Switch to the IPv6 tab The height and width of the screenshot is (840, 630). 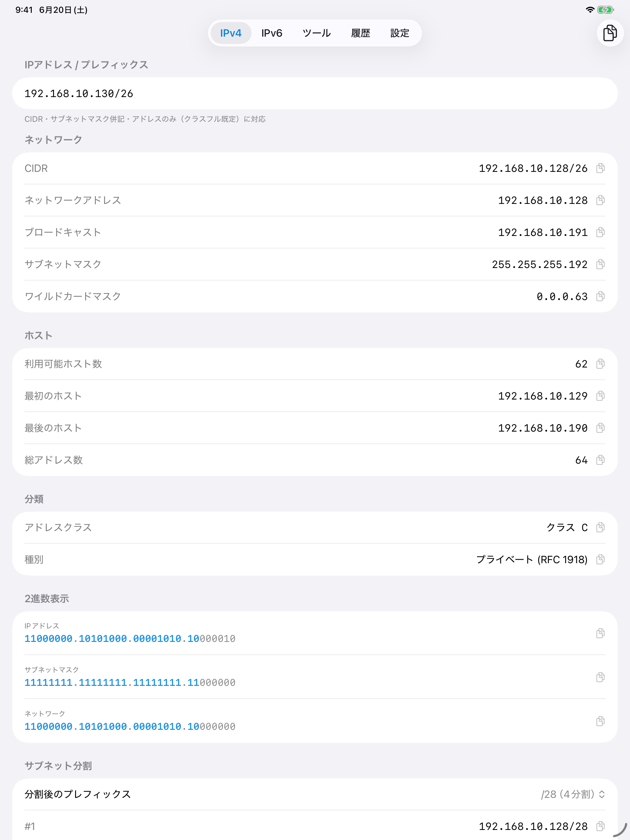click(x=272, y=33)
